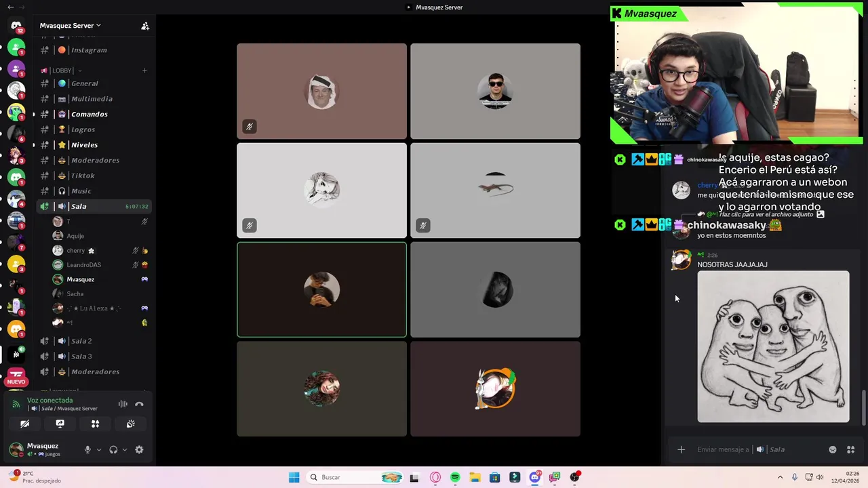Screen dimensions: 868x488
Task: Open Discord direct messages home icon
Action: (x=16, y=26)
